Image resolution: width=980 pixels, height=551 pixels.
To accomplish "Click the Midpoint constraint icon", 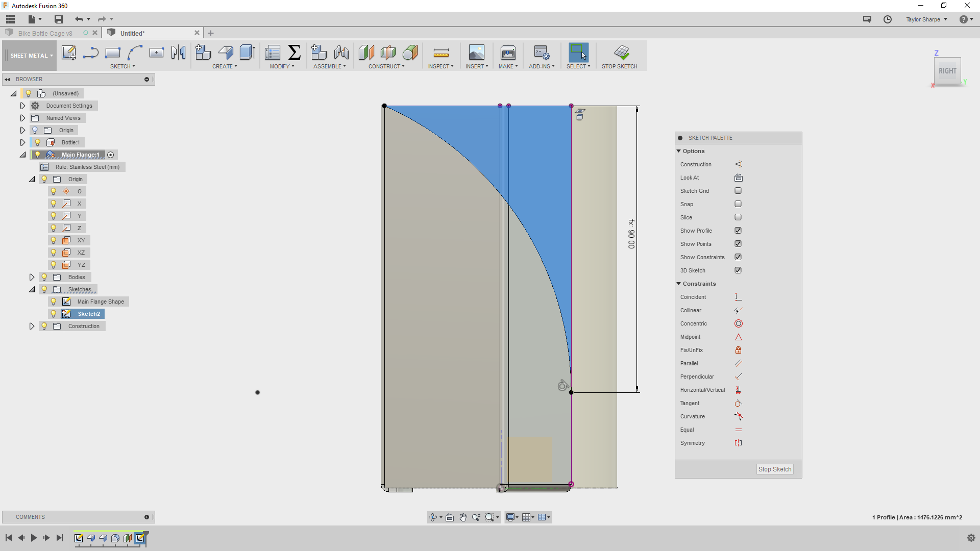I will 738,337.
